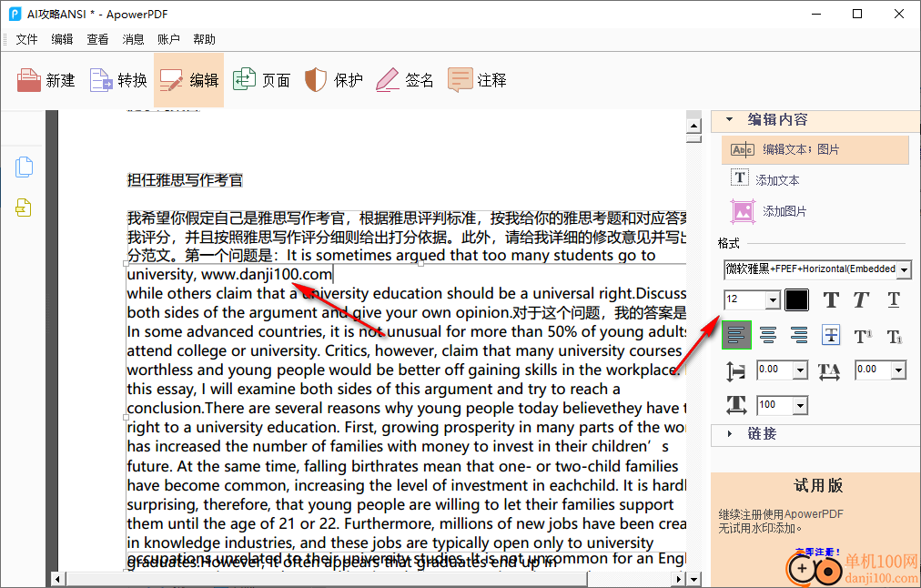
Task: Click the vertical scrollbar up arrow
Action: (693, 126)
